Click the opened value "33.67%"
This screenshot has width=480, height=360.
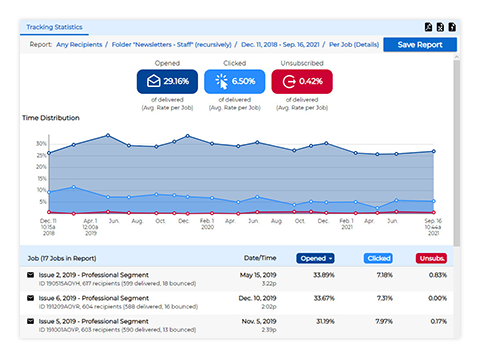[x=324, y=298]
